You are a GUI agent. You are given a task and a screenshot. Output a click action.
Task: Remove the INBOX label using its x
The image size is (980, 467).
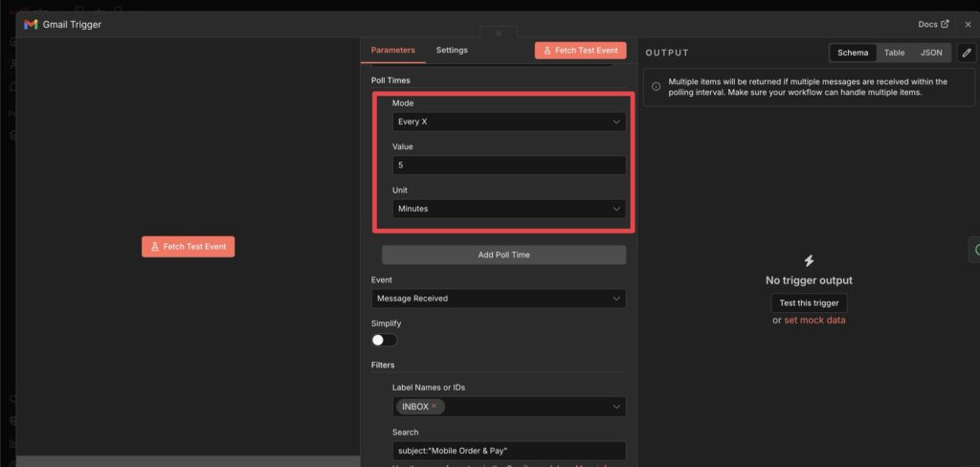coord(434,407)
